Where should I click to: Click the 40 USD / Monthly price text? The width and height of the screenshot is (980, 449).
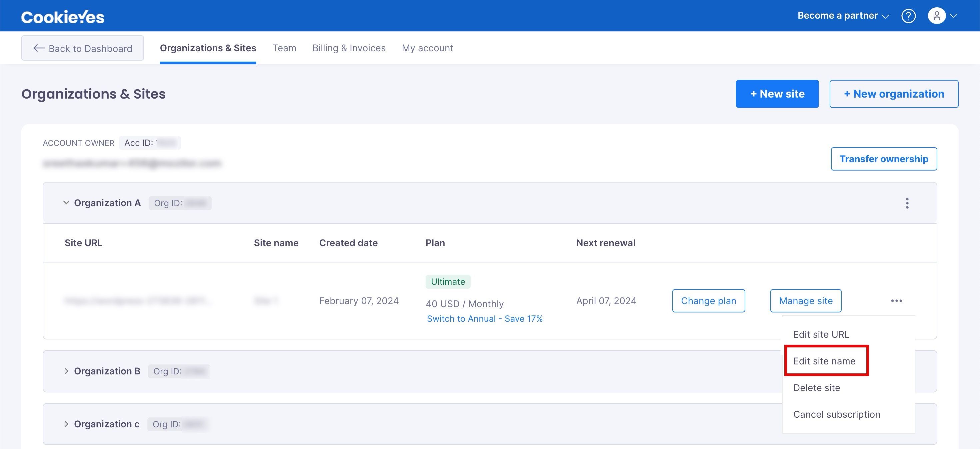pyautogui.click(x=465, y=304)
